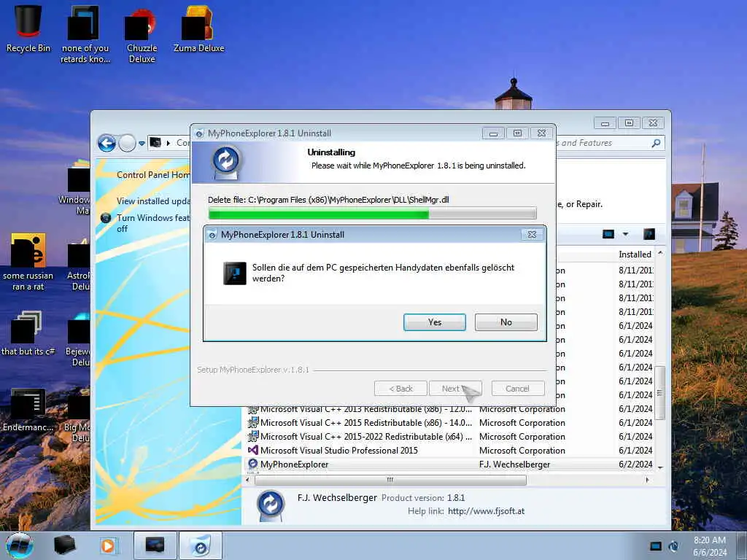Screen dimensions: 747x560
Task: Click the uninstall progress bar
Action: click(x=372, y=214)
